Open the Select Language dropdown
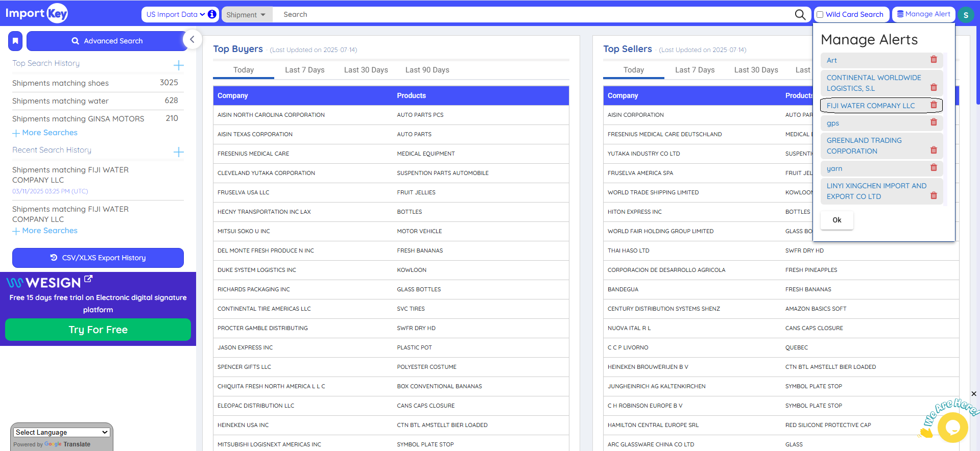 [62, 432]
